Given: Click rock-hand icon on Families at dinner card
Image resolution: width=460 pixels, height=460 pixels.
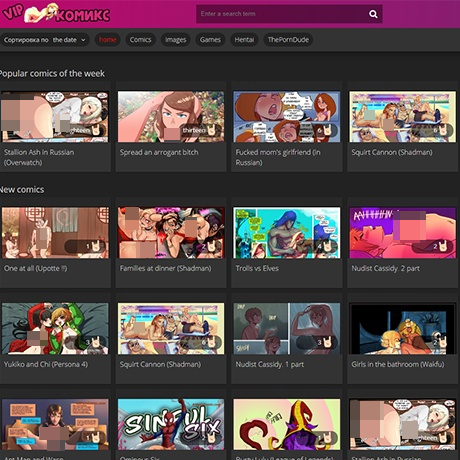Looking at the screenshot, I should tap(212, 247).
